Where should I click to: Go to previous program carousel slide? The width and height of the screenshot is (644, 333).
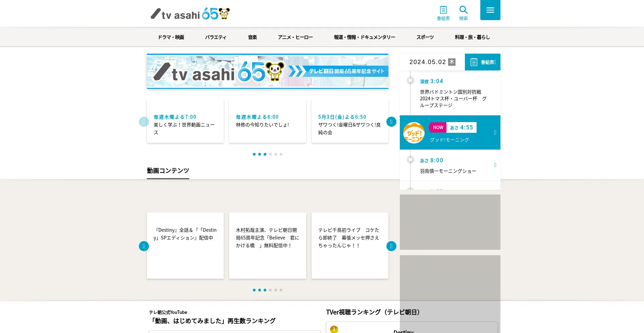point(144,122)
